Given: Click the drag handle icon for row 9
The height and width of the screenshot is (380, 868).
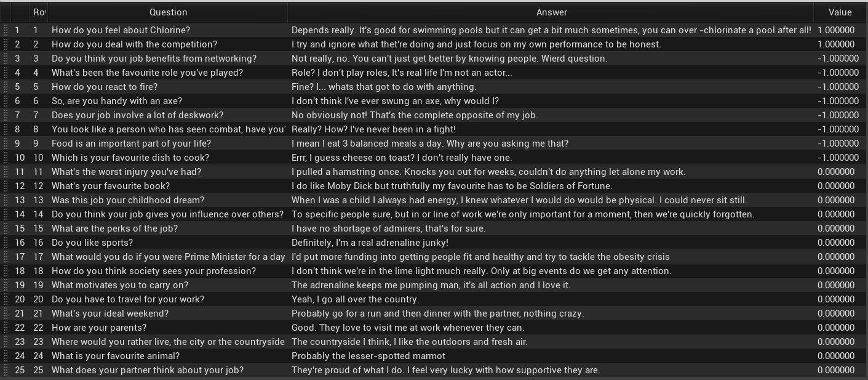Looking at the screenshot, I should 6,144.
